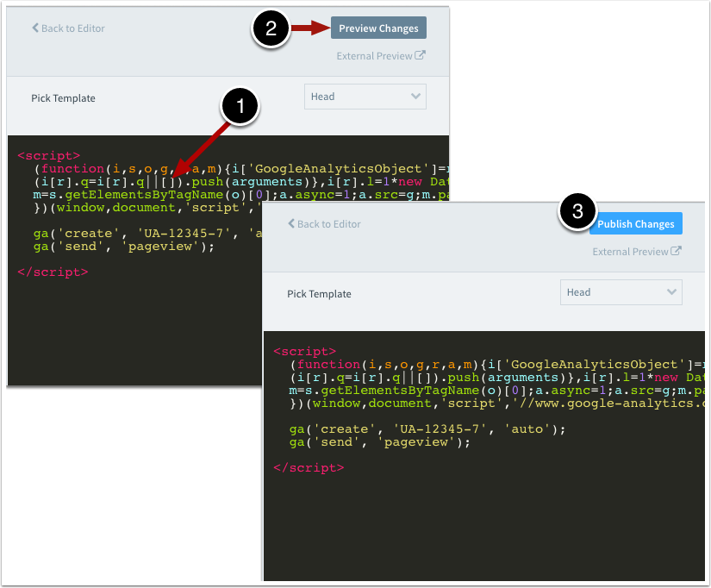711x588 pixels.
Task: Click closing </script> tag in back code editor
Action: click(x=53, y=272)
